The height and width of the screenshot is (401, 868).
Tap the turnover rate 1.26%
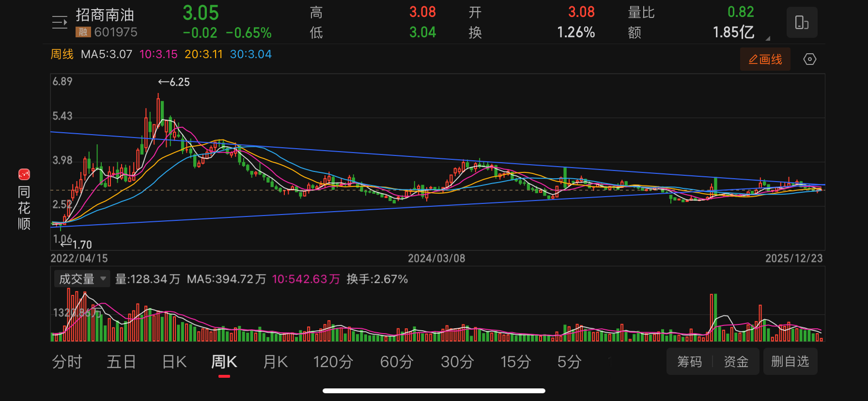[576, 32]
